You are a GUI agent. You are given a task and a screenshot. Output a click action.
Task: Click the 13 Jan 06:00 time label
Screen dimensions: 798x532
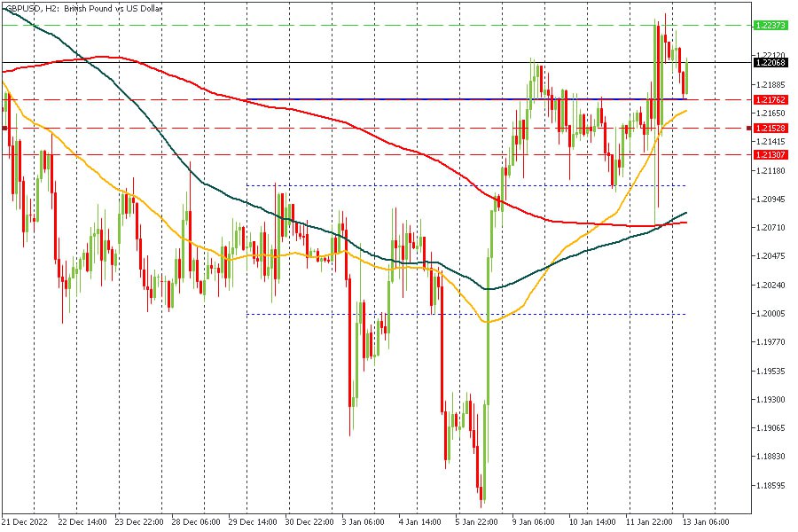click(706, 522)
